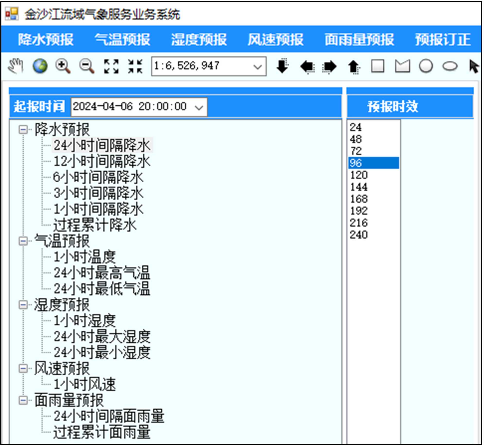The width and height of the screenshot is (486, 448).
Task: Open the 起报时间 date dropdown
Action: tap(199, 107)
